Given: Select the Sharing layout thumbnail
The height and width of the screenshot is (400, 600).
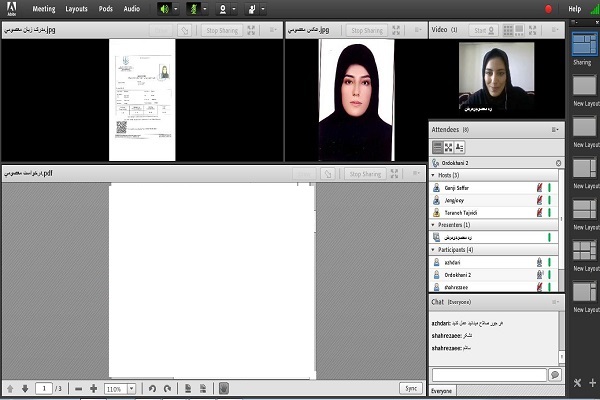Looking at the screenshot, I should [x=584, y=44].
